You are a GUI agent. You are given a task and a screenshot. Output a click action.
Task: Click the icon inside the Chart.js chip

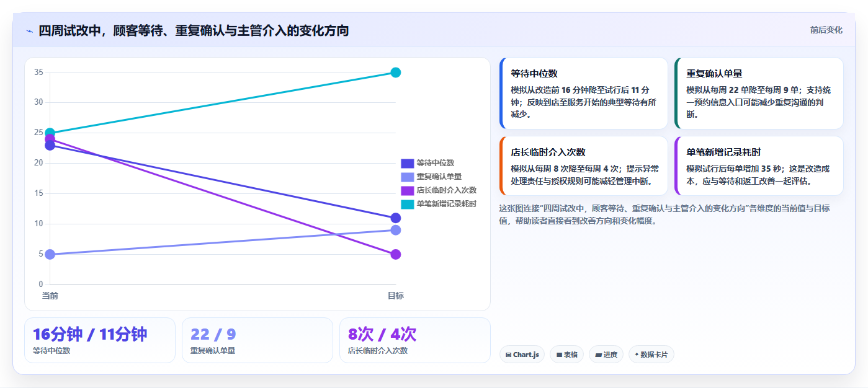tap(509, 355)
